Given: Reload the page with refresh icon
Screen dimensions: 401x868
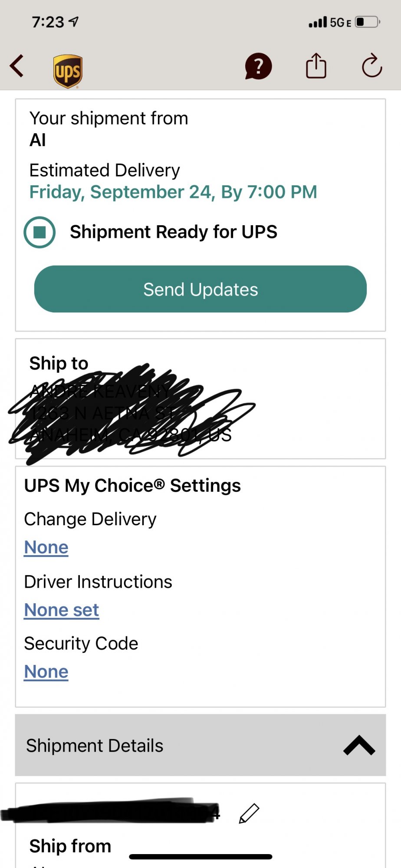Looking at the screenshot, I should coord(372,66).
